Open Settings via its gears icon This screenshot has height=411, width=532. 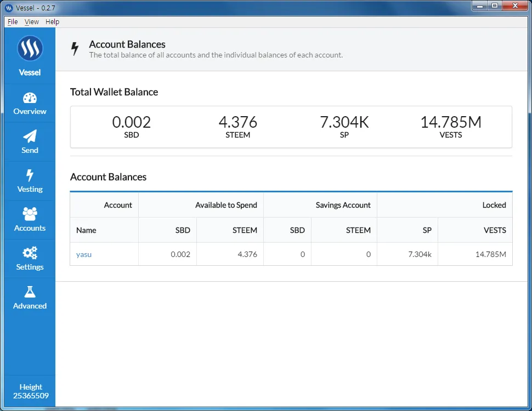(x=30, y=253)
